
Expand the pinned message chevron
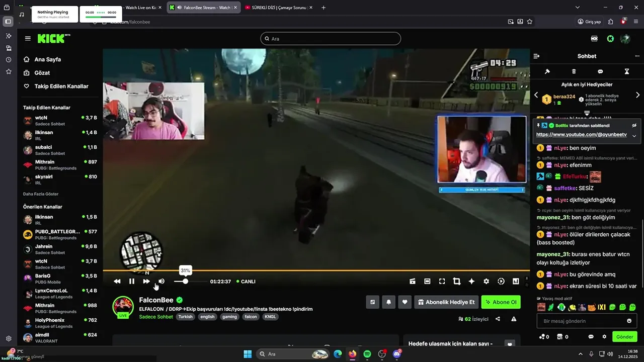click(x=634, y=136)
